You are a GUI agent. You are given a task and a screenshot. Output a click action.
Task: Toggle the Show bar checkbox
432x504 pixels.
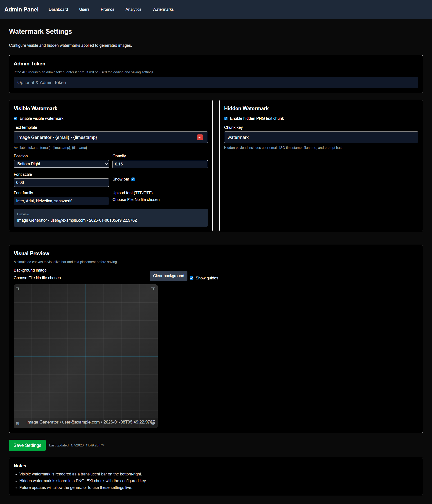click(x=133, y=179)
